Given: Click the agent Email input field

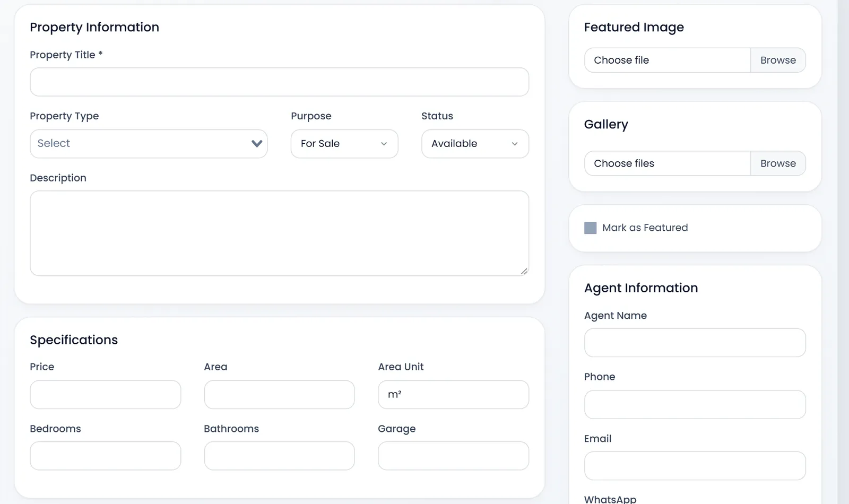Looking at the screenshot, I should pyautogui.click(x=695, y=466).
